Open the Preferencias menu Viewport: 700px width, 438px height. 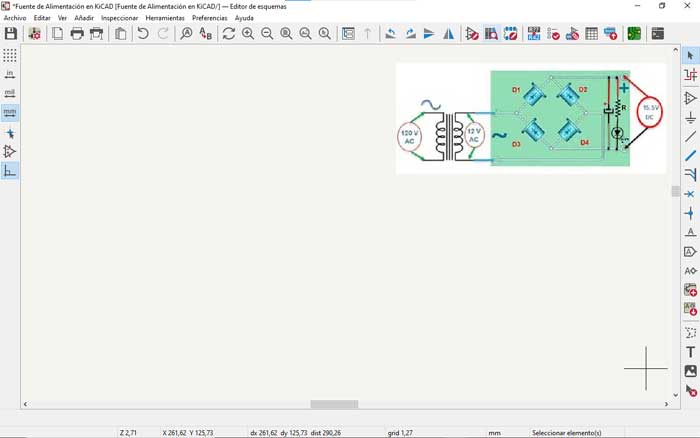coord(209,18)
